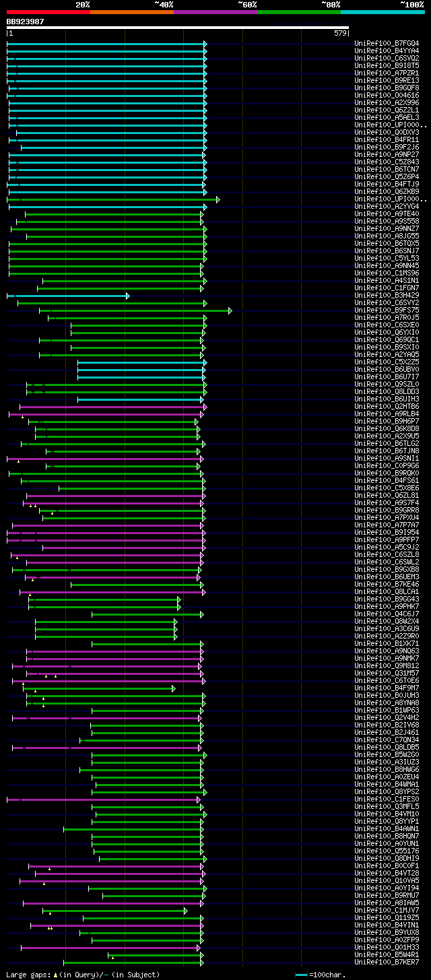Select label UniRef100_Q8LCA1
The width and height of the screenshot is (431, 980).
click(x=387, y=592)
